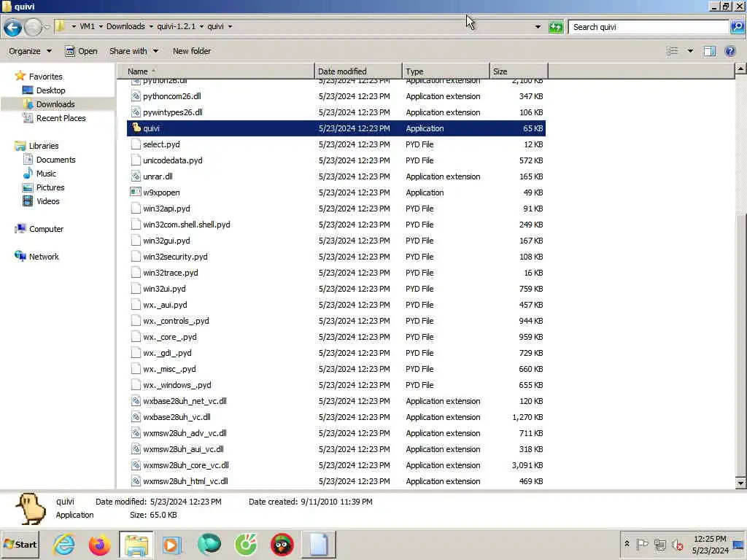This screenshot has width=747, height=560.
Task: Select unicodedata.pyd file row
Action: (x=336, y=160)
